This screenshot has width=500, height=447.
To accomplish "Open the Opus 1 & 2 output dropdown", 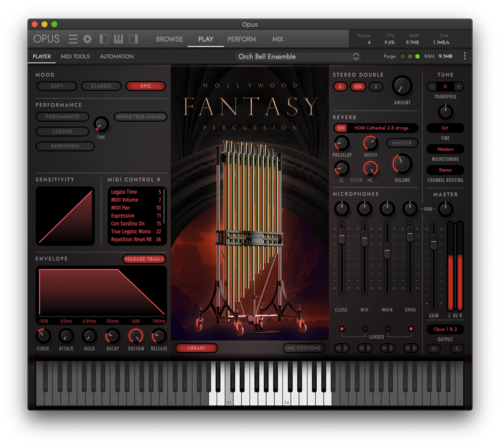I will 445,329.
